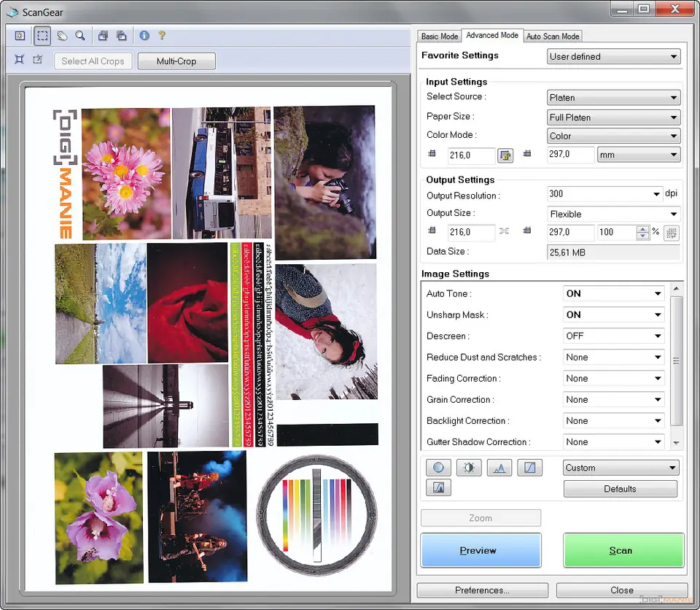Viewport: 700px width, 610px height.
Task: Click the yellow question mark Help icon
Action: (x=162, y=35)
